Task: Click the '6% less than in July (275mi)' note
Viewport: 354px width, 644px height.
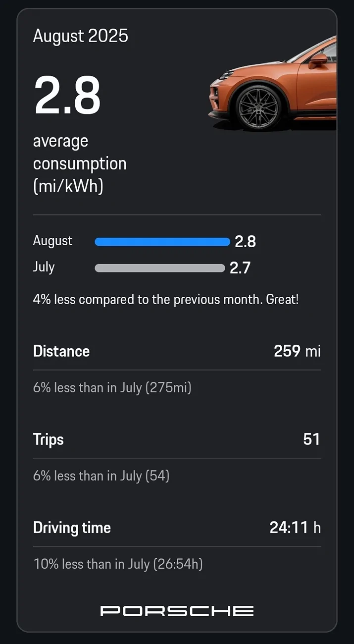Action: click(x=112, y=387)
